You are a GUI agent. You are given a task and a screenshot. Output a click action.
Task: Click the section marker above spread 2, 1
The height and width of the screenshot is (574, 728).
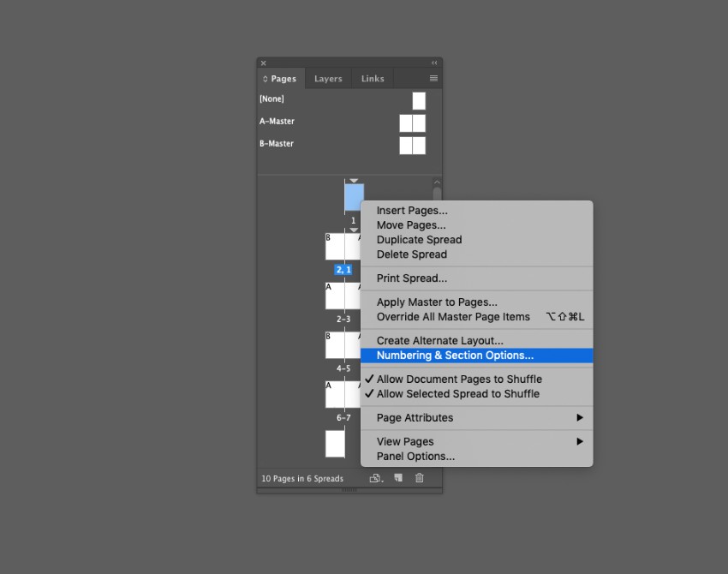point(354,230)
